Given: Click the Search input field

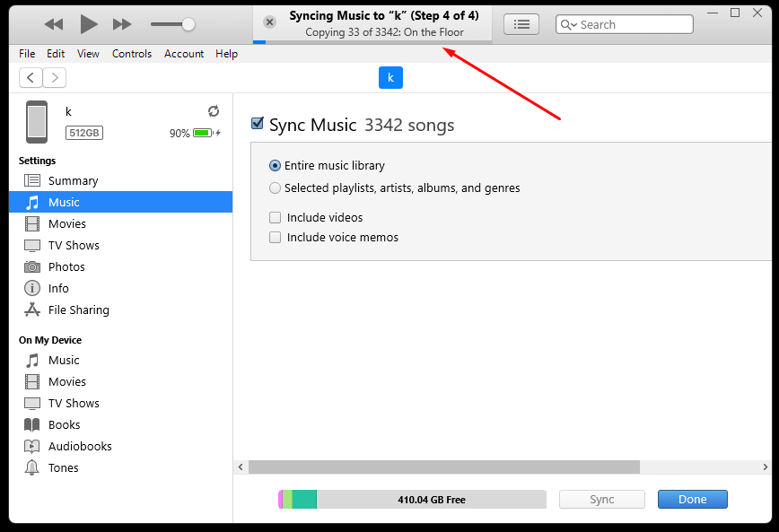Looking at the screenshot, I should [625, 24].
